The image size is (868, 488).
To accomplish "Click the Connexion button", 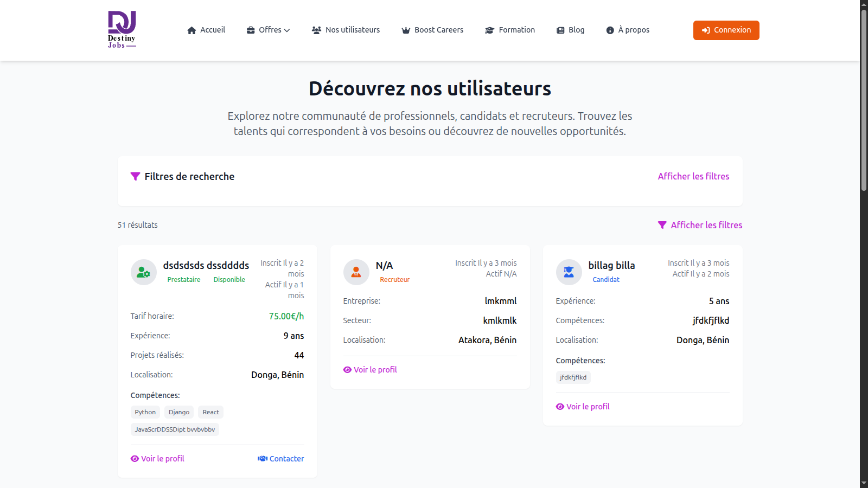I will (x=726, y=30).
